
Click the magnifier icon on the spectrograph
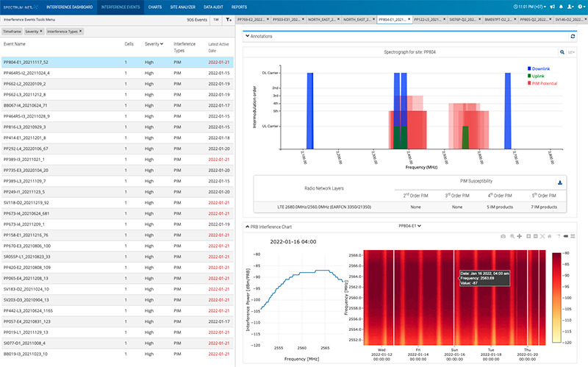(562, 52)
